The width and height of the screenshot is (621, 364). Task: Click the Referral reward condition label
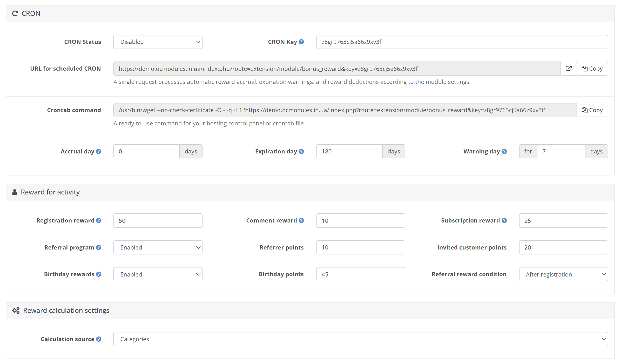pyautogui.click(x=469, y=274)
